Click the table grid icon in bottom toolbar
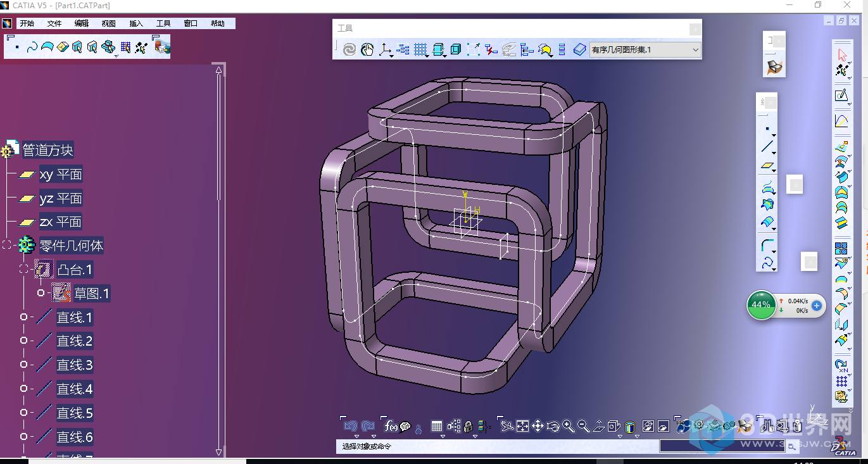Screen dimensions: 868x464 click(x=437, y=427)
